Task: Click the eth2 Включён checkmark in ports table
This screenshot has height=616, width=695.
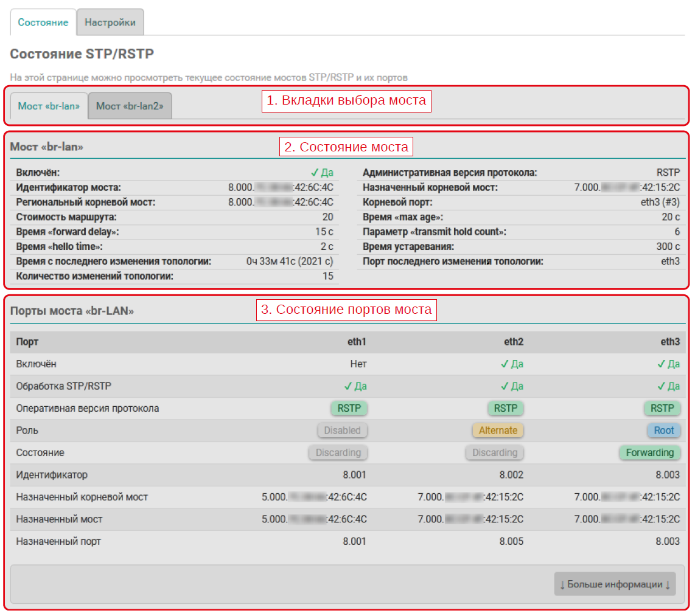Action: [505, 364]
